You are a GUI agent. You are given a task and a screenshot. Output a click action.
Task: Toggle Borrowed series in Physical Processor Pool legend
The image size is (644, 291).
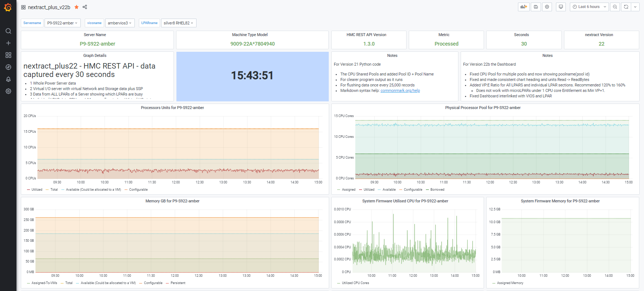(x=437, y=190)
